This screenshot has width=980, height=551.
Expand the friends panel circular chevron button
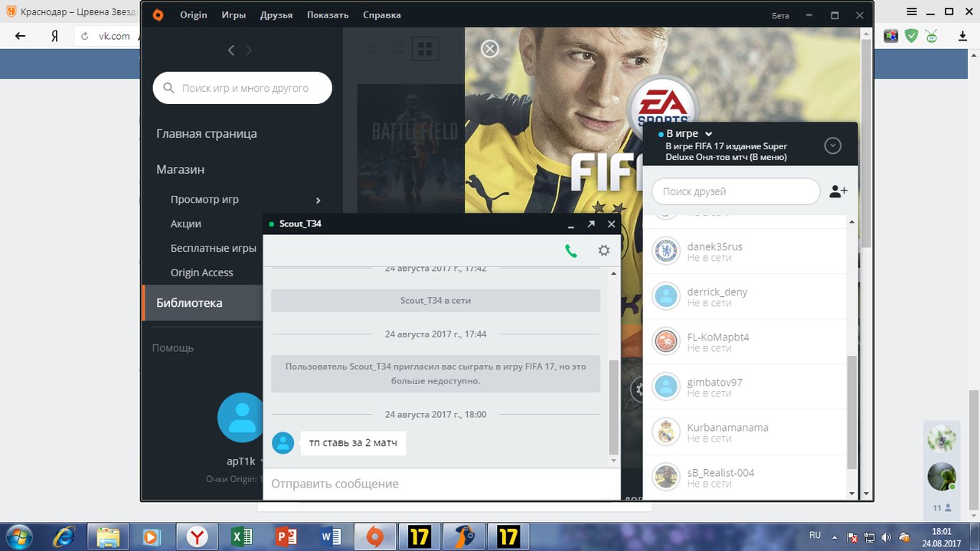833,145
